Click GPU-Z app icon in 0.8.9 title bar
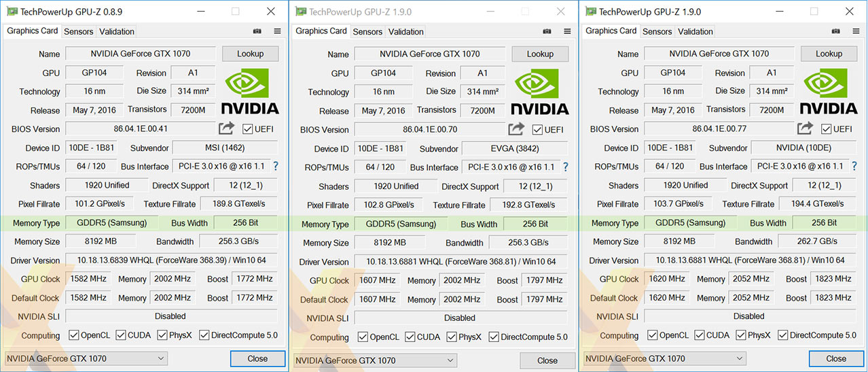This screenshot has width=868, height=372. 11,12
